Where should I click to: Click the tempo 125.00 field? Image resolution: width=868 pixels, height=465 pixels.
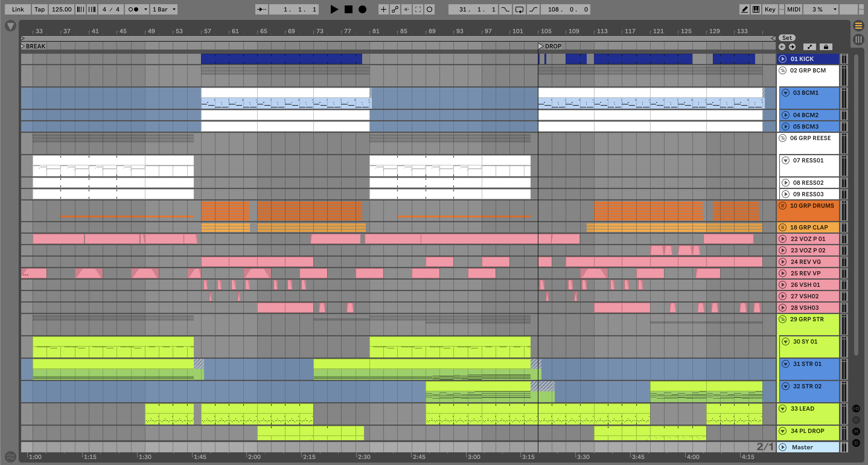tap(61, 9)
